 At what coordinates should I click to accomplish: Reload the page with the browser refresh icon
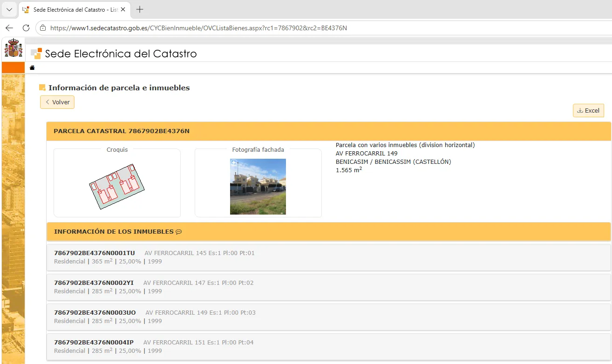tap(26, 28)
